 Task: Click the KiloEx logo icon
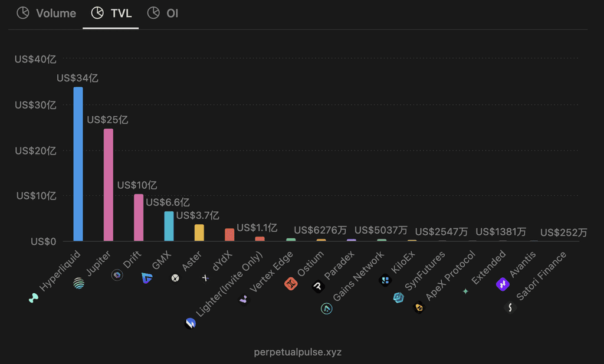click(385, 280)
